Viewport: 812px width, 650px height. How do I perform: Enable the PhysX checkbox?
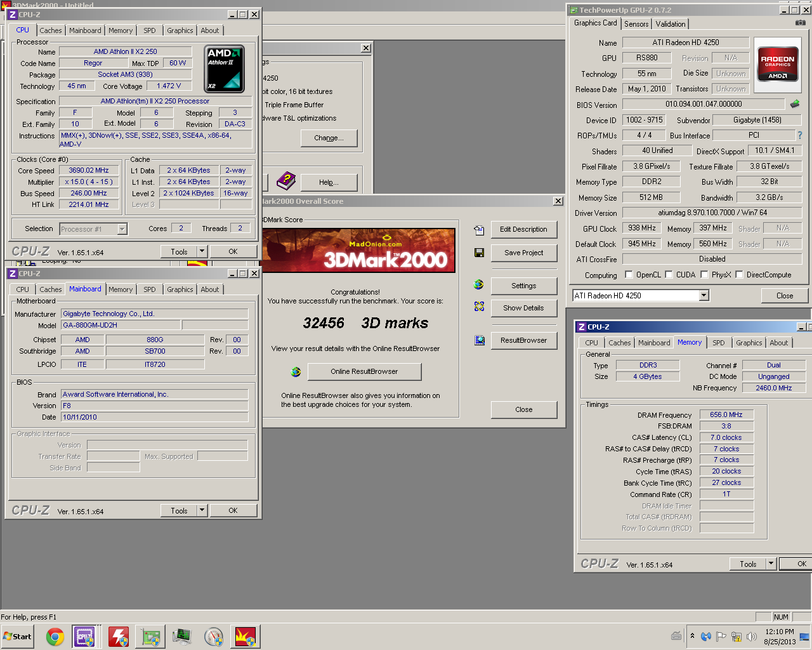pos(704,275)
